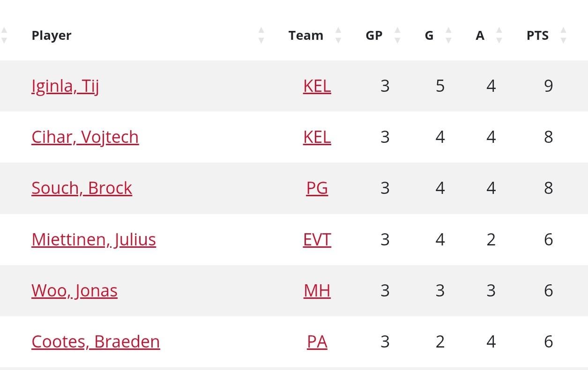Sort table by clicking the PTS column header
The height and width of the screenshot is (370, 588).
point(538,35)
